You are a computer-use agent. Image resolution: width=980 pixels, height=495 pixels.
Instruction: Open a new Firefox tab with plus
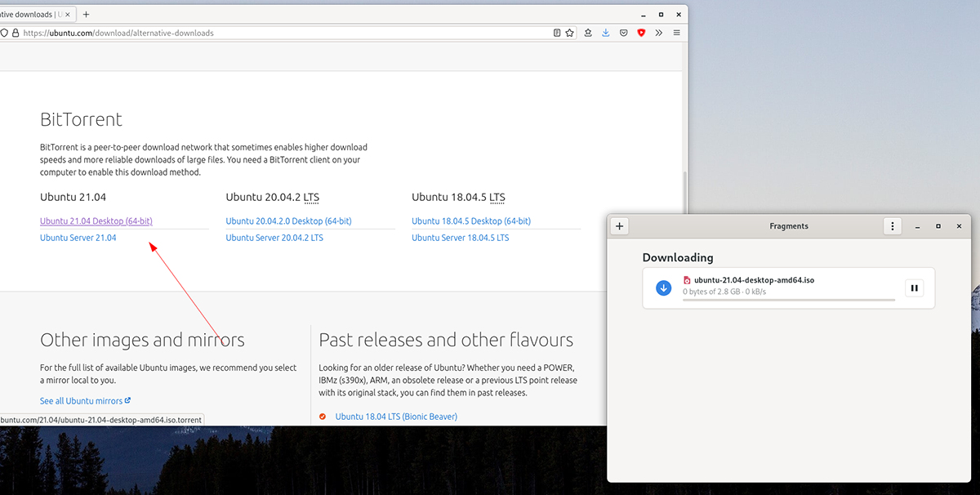point(87,14)
